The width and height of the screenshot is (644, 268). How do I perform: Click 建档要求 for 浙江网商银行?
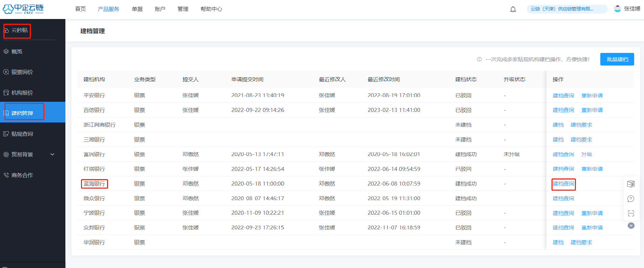point(581,125)
